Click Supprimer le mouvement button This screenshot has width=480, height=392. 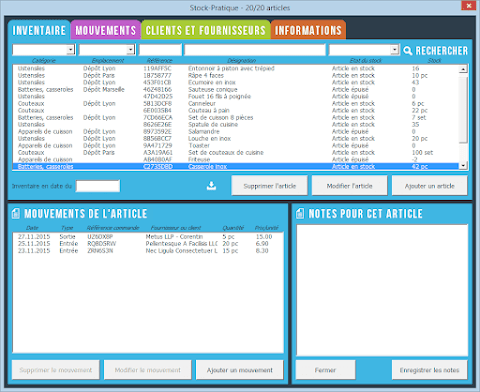click(56, 370)
